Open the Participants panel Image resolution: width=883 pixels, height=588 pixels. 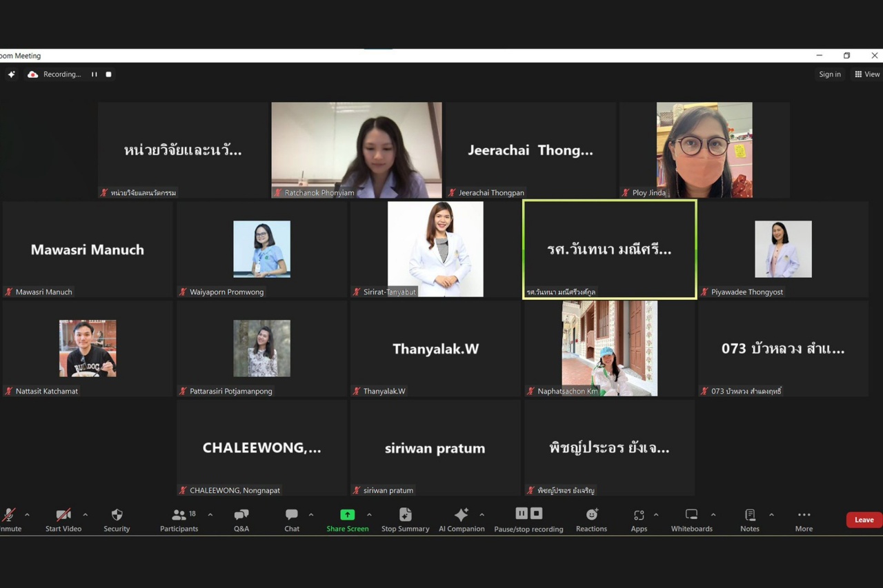coord(179,520)
